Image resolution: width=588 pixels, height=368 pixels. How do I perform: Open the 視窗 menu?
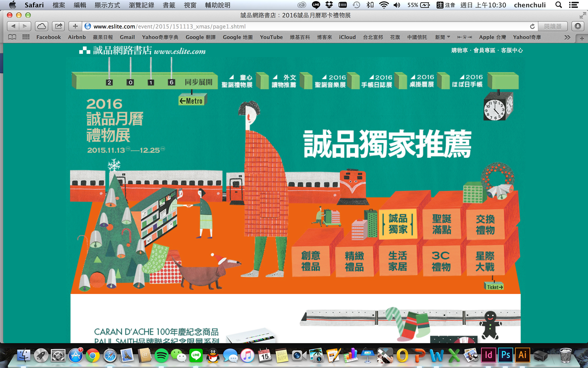pyautogui.click(x=190, y=5)
